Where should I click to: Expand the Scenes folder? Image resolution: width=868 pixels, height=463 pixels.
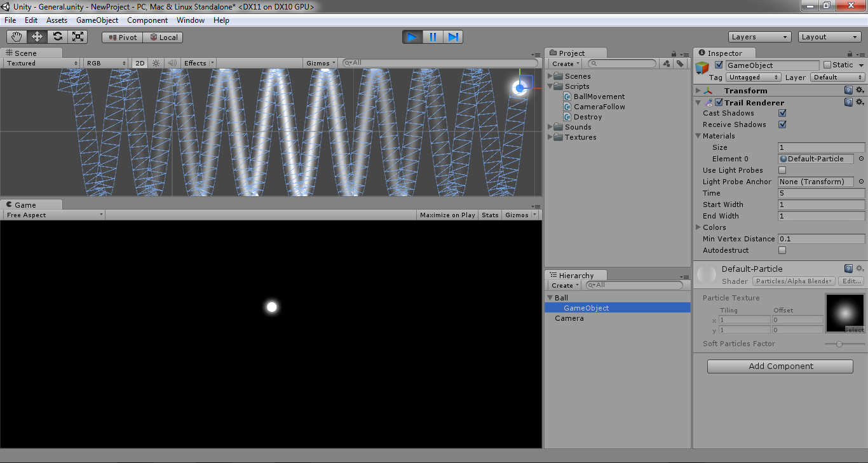click(550, 76)
